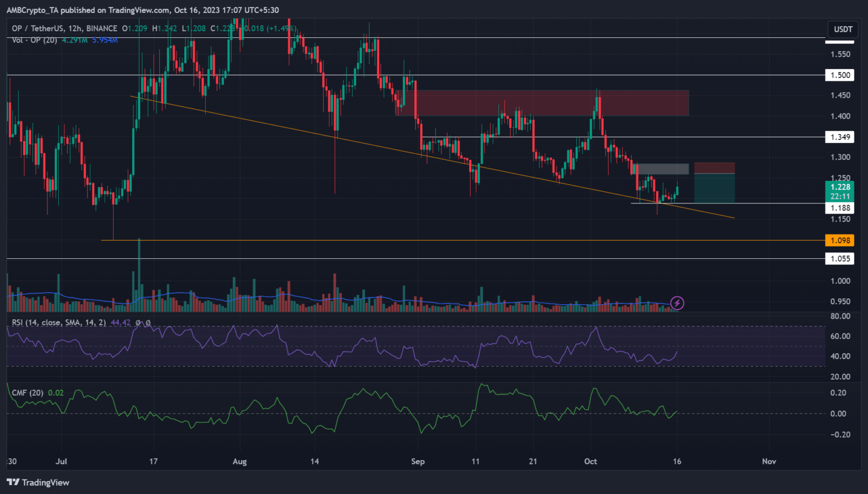868x494 pixels.
Task: Open the RSI (14, close, SMA, 14, 2) legend
Action: coord(59,323)
